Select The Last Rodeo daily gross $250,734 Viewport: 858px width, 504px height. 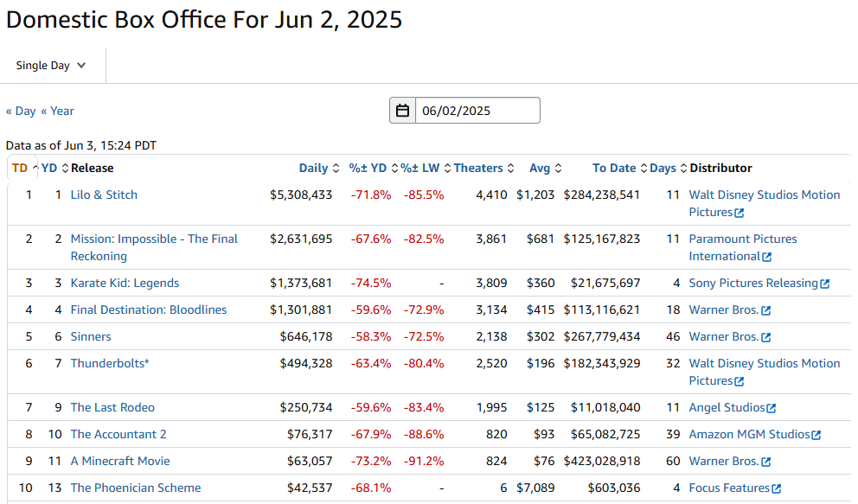click(x=306, y=407)
